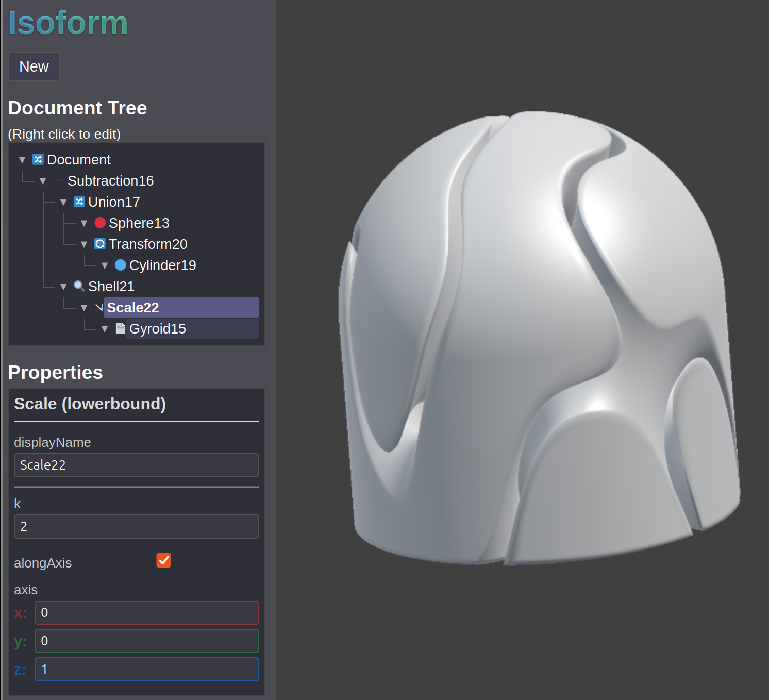Click the Union17 blue shuffle icon
Viewport: 769px width, 700px height.
coord(79,202)
